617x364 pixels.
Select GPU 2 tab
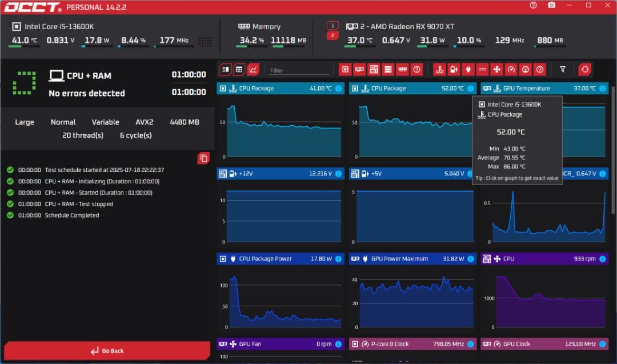click(332, 35)
